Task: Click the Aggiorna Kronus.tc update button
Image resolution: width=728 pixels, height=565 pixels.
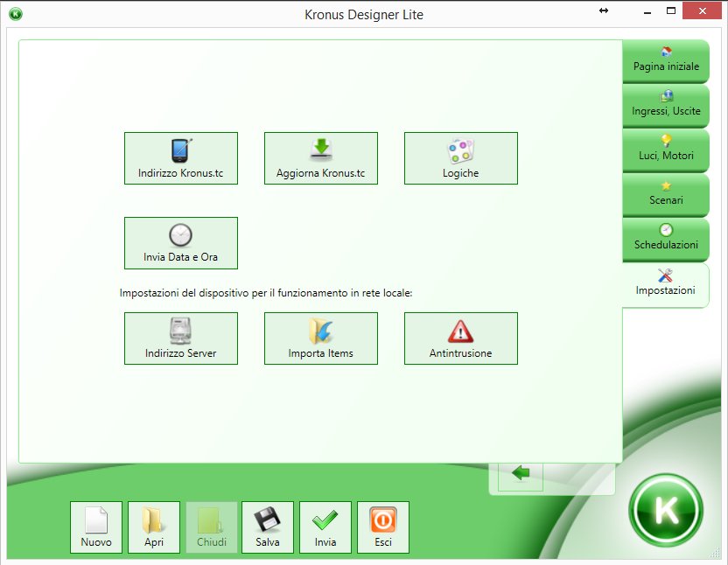Action: tap(321, 158)
